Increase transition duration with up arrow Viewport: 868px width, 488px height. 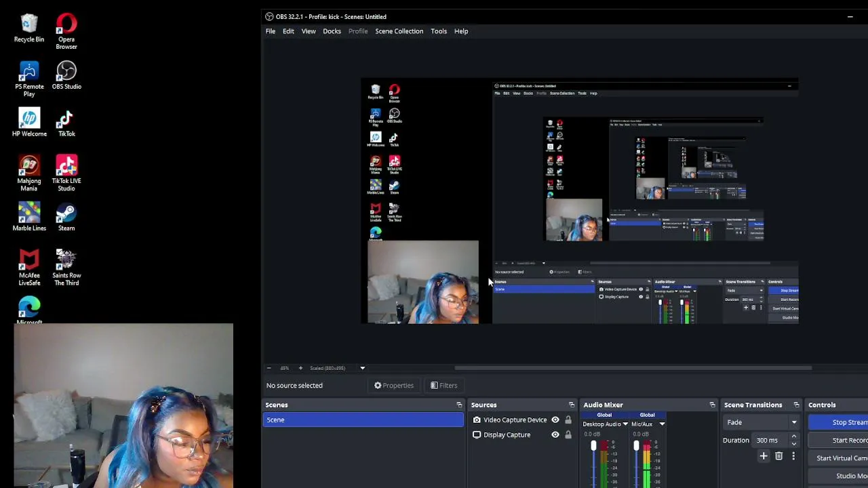(x=794, y=437)
